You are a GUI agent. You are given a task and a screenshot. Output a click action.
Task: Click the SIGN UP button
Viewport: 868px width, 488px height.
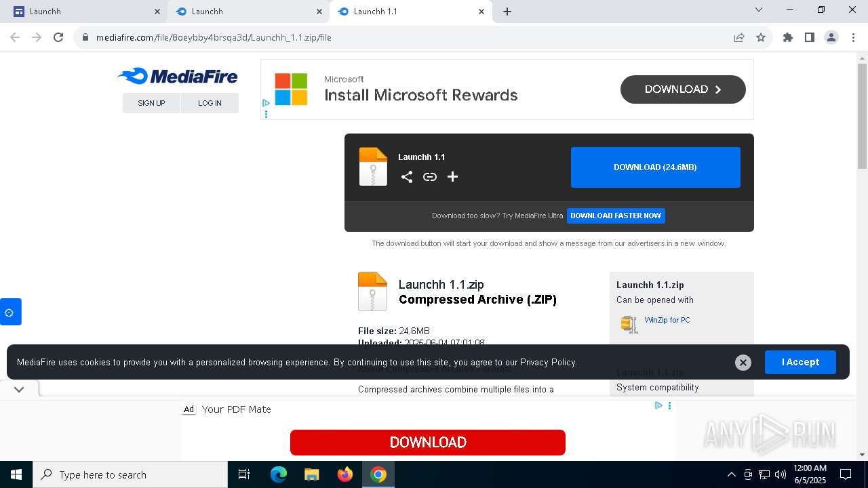151,103
